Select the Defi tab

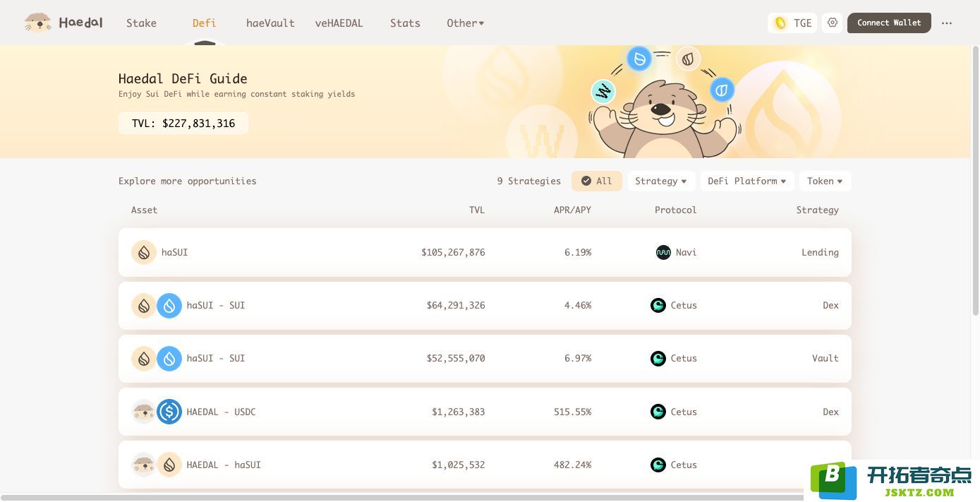coord(204,23)
